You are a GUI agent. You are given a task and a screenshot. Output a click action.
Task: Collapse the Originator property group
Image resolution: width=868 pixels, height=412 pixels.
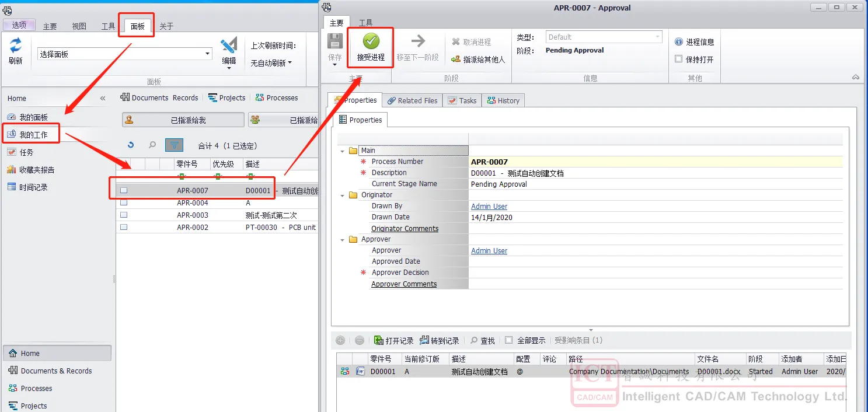tap(343, 195)
